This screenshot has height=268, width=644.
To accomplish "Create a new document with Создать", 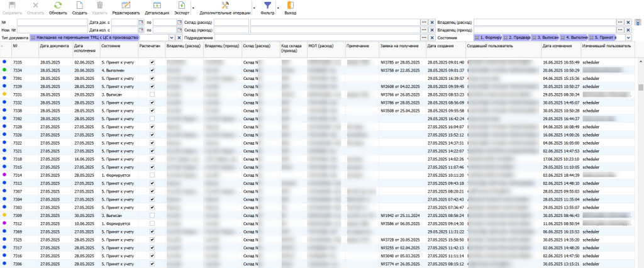I will 80,8.
